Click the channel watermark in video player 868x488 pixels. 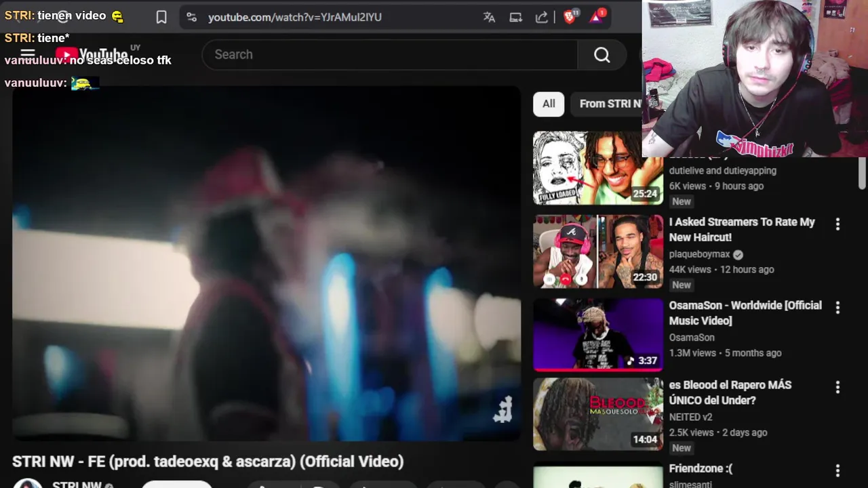pyautogui.click(x=502, y=410)
